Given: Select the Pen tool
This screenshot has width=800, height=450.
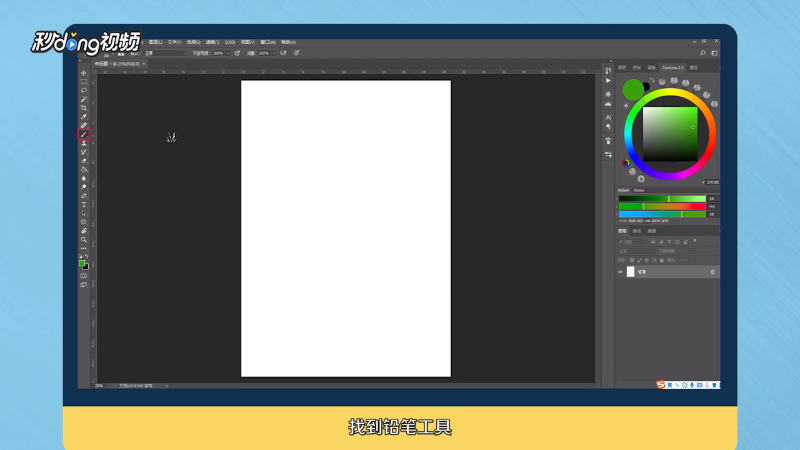Looking at the screenshot, I should pyautogui.click(x=84, y=196).
